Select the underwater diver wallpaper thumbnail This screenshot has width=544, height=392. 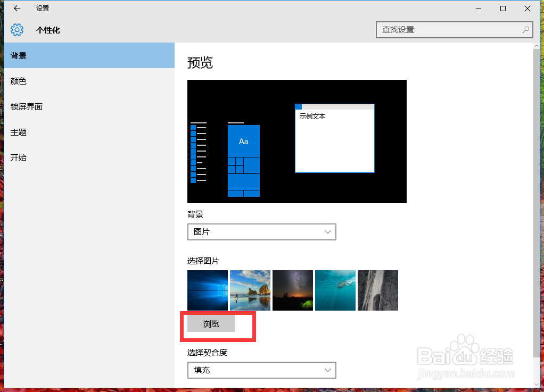tap(335, 290)
